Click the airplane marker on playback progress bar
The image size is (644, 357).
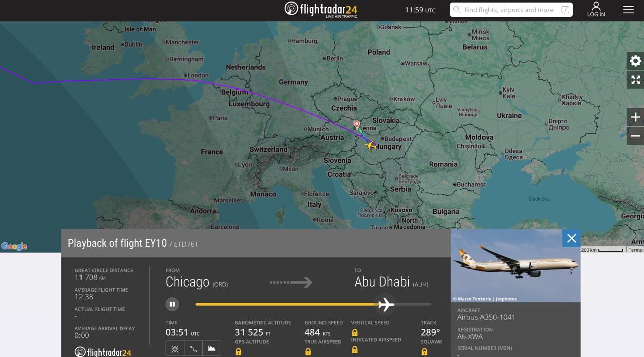click(386, 304)
